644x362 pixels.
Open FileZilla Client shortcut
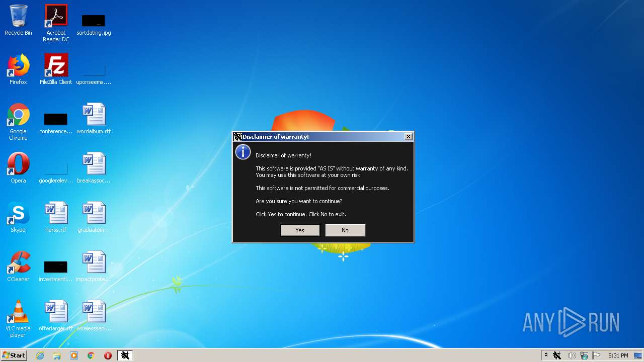(56, 69)
